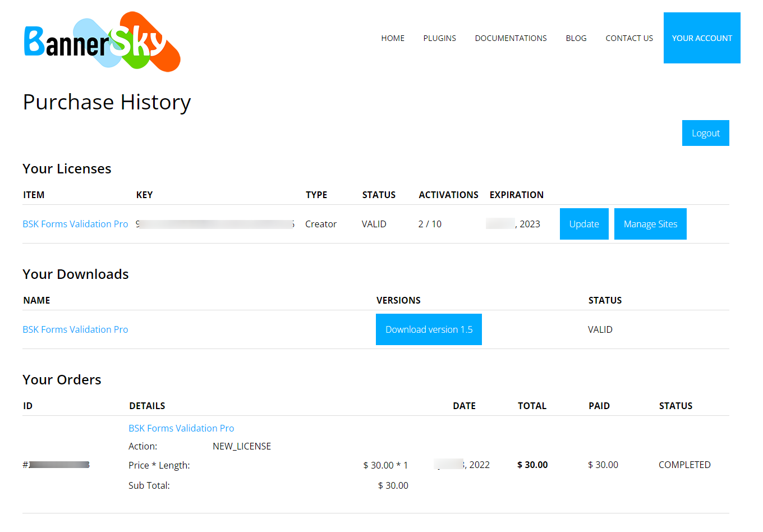Click the order ID in Your Orders

(x=56, y=465)
